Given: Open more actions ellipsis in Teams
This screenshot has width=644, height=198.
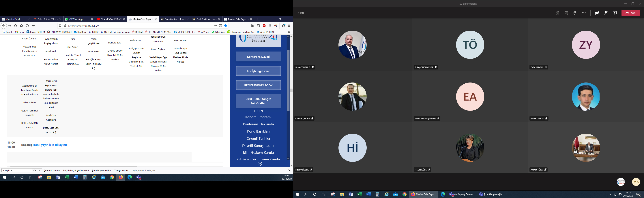Looking at the screenshot, I should (x=584, y=13).
